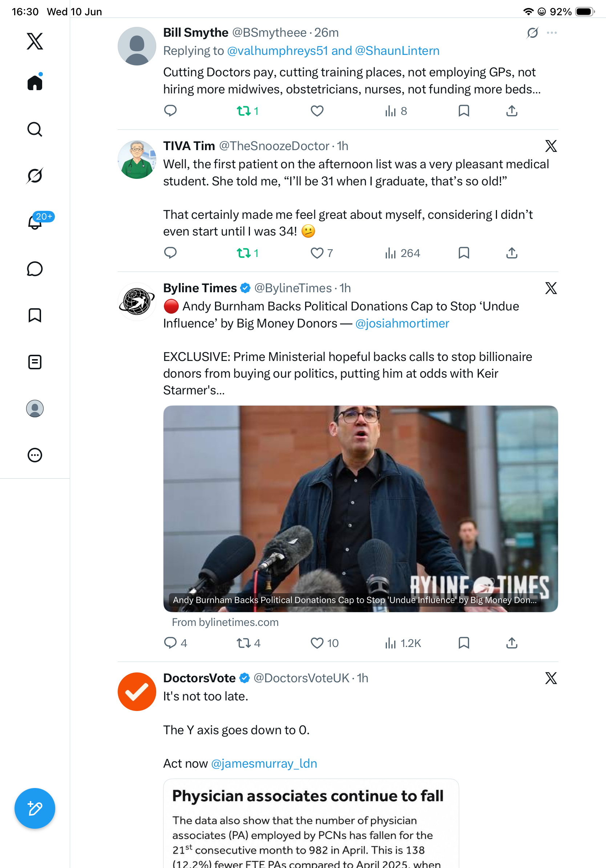
Task: Open profile avatar in sidebar
Action: tap(35, 408)
